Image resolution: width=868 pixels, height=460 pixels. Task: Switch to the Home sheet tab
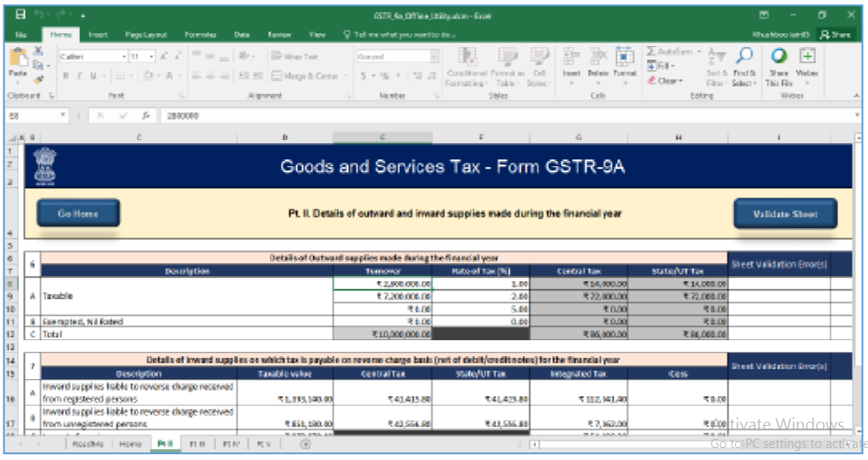(131, 444)
